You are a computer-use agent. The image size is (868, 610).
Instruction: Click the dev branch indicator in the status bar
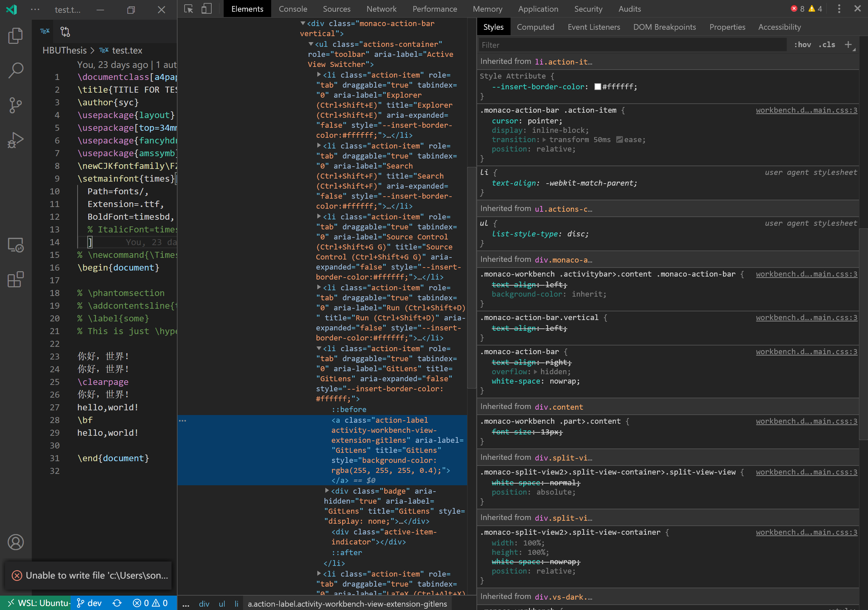[89, 603]
